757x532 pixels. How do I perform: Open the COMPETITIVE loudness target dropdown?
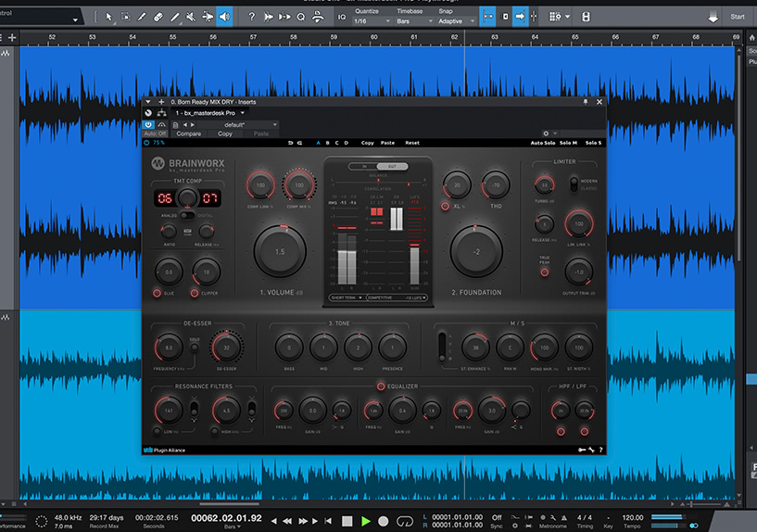click(x=397, y=298)
